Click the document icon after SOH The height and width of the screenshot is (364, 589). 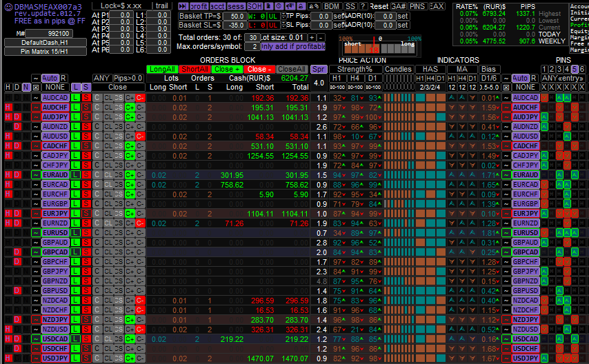coord(268,6)
